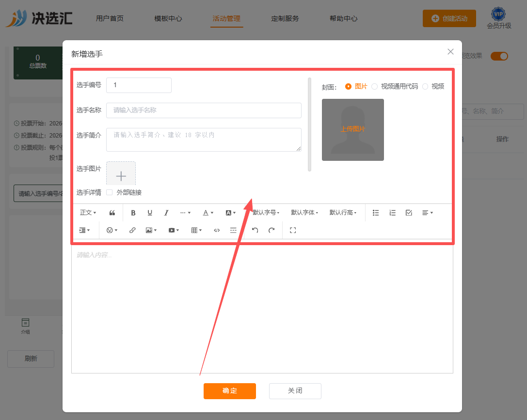Open 定制服务 in top navigation
Image resolution: width=527 pixels, height=420 pixels.
(x=285, y=18)
